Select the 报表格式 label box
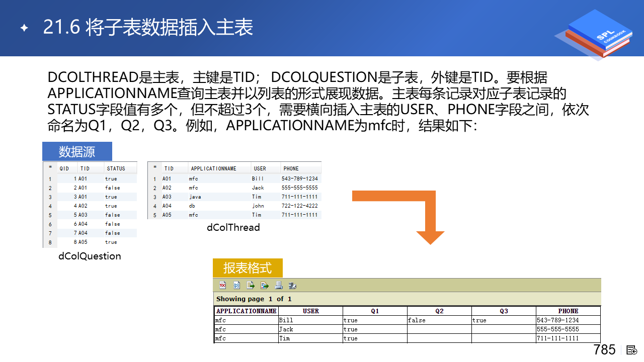644x362 pixels. pyautogui.click(x=248, y=268)
